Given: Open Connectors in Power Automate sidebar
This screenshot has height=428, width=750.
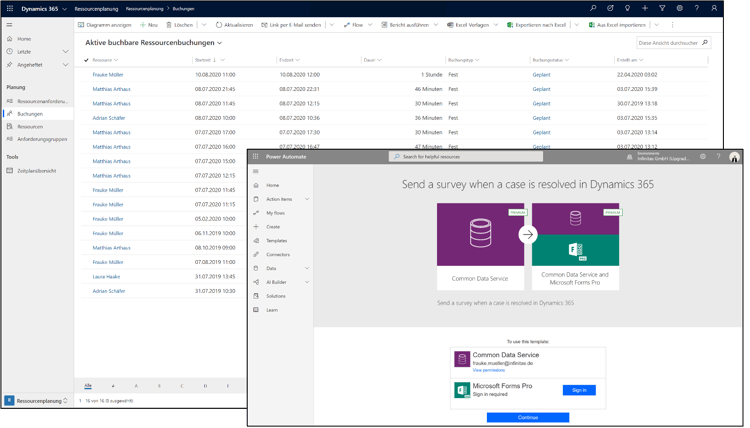Looking at the screenshot, I should (x=278, y=254).
